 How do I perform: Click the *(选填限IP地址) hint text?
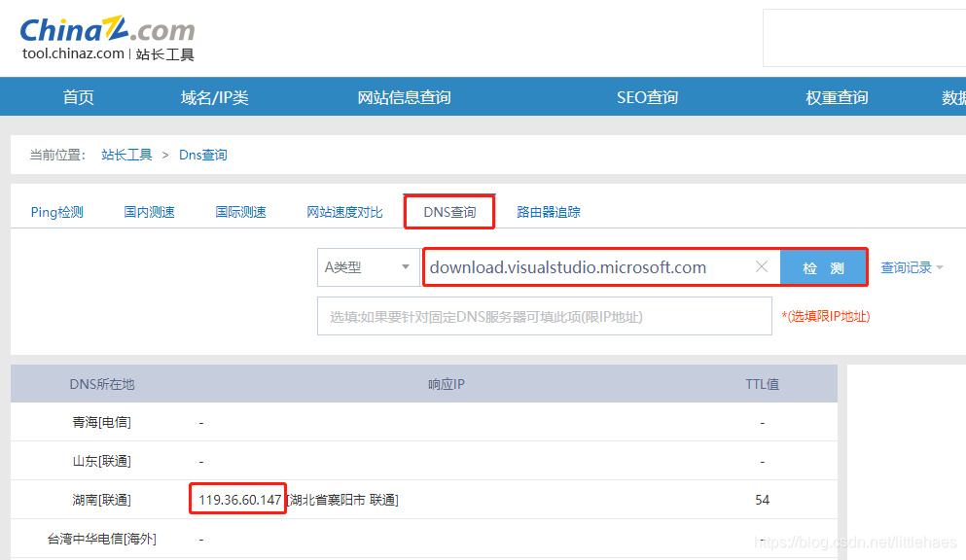(826, 316)
